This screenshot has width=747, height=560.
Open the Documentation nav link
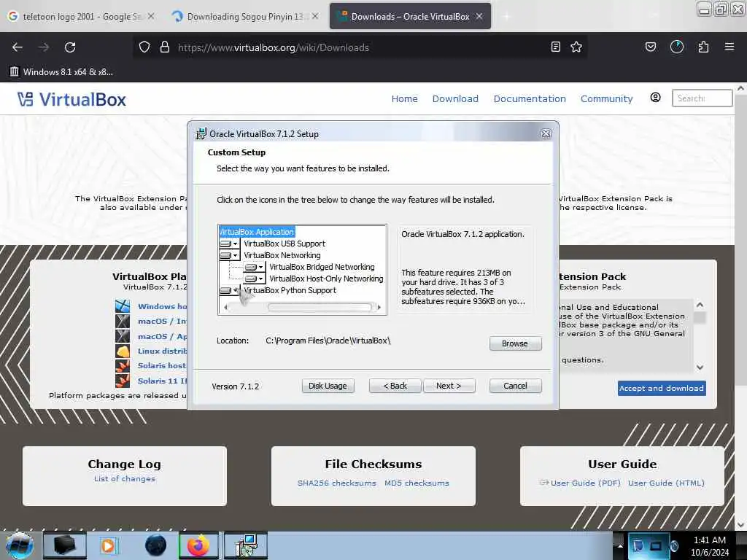tap(530, 98)
